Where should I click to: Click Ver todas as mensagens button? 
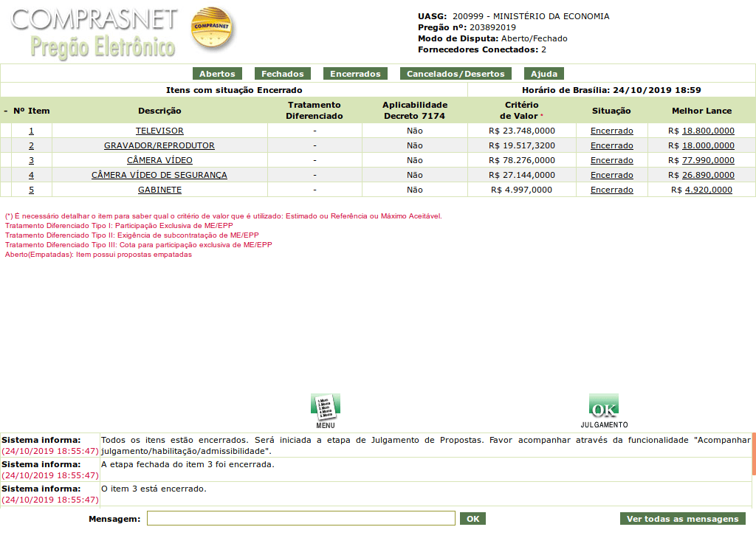coord(683,519)
